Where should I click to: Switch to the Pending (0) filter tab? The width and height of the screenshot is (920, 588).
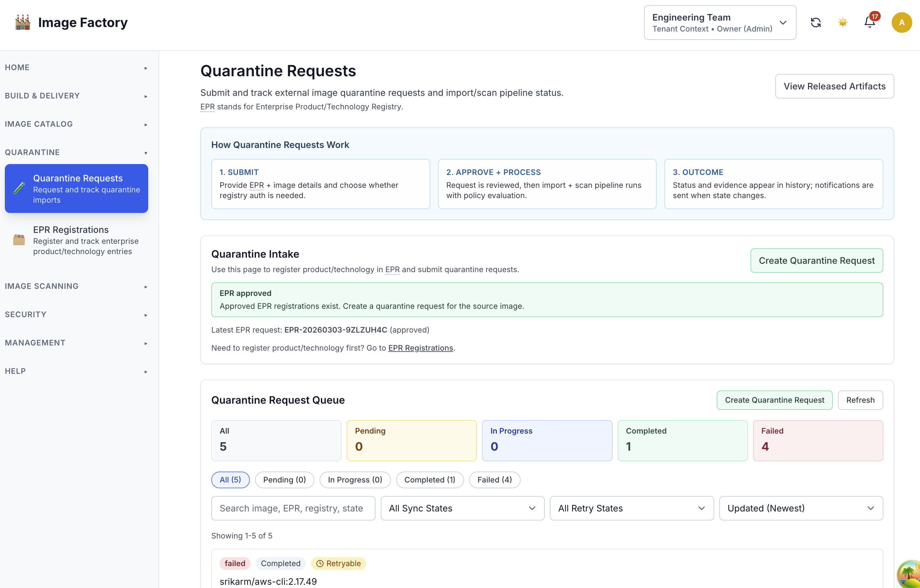(284, 480)
